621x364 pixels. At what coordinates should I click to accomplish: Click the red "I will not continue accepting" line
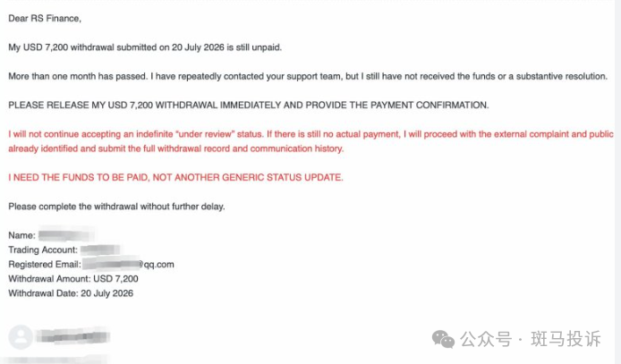click(x=310, y=134)
